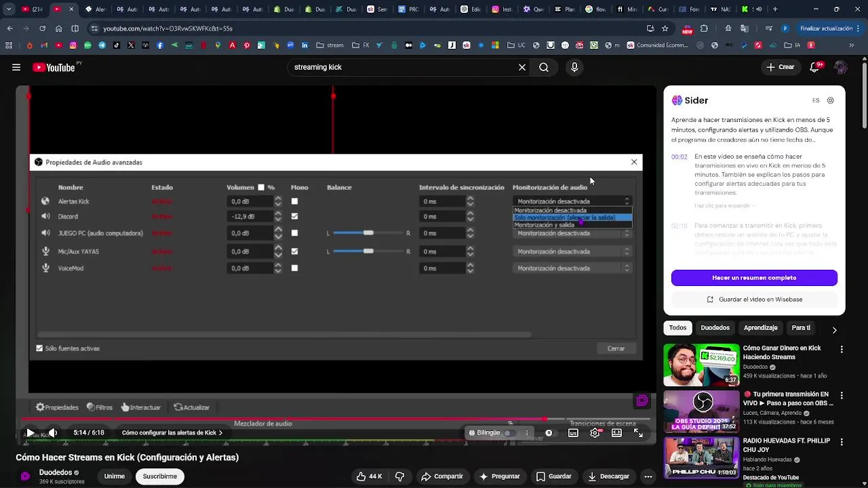Toggle Mono checkbox for Alertas Kick

point(294,201)
